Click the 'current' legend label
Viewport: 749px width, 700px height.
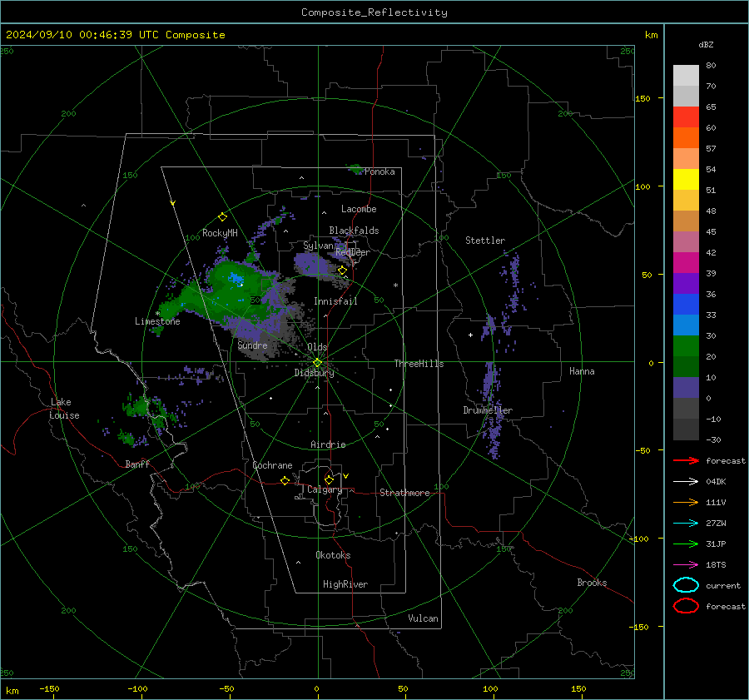pyautogui.click(x=723, y=585)
